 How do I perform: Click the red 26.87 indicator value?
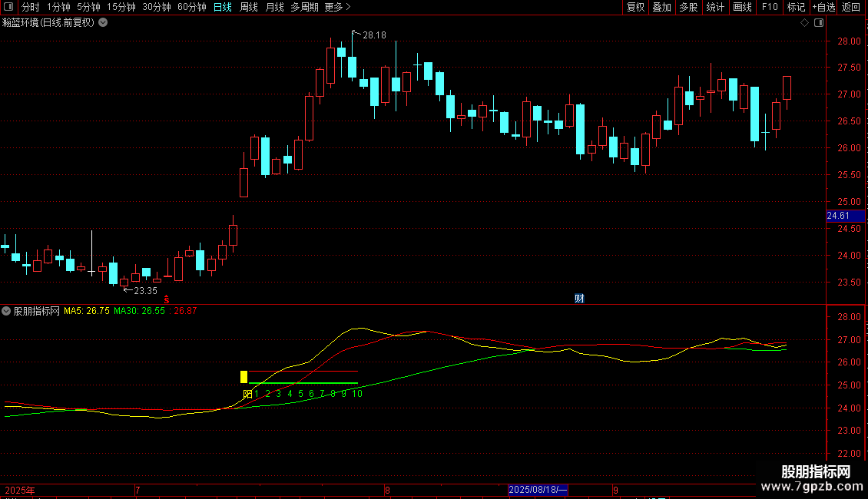(x=185, y=311)
